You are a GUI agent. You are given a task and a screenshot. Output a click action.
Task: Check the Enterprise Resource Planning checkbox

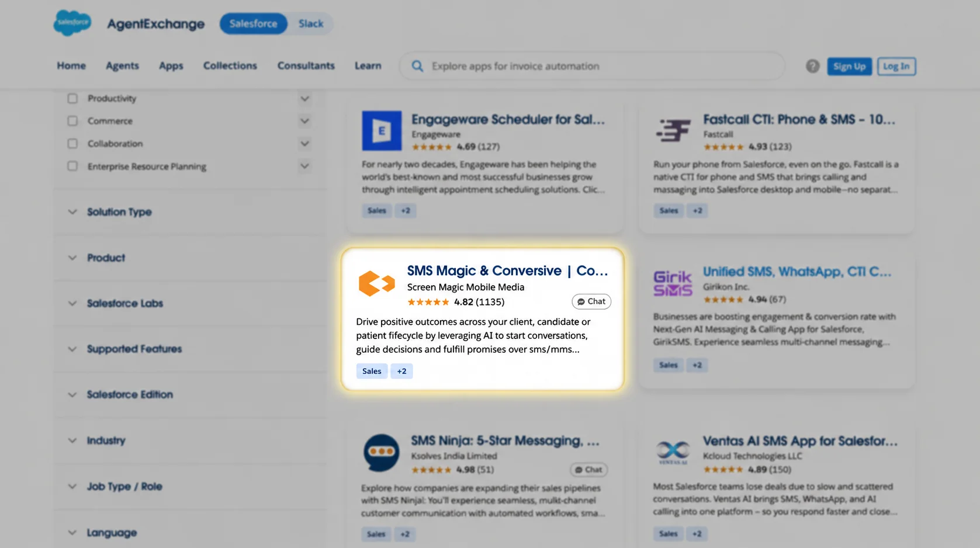72,167
